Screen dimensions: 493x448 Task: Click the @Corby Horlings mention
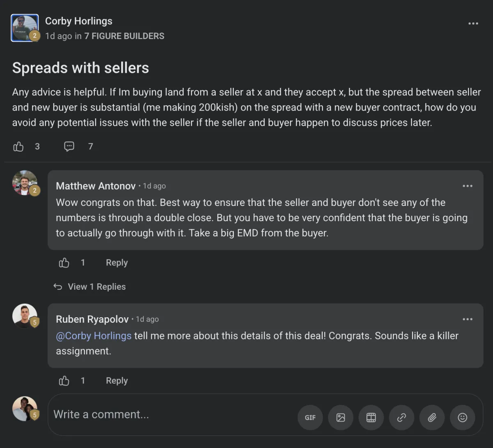(x=94, y=336)
